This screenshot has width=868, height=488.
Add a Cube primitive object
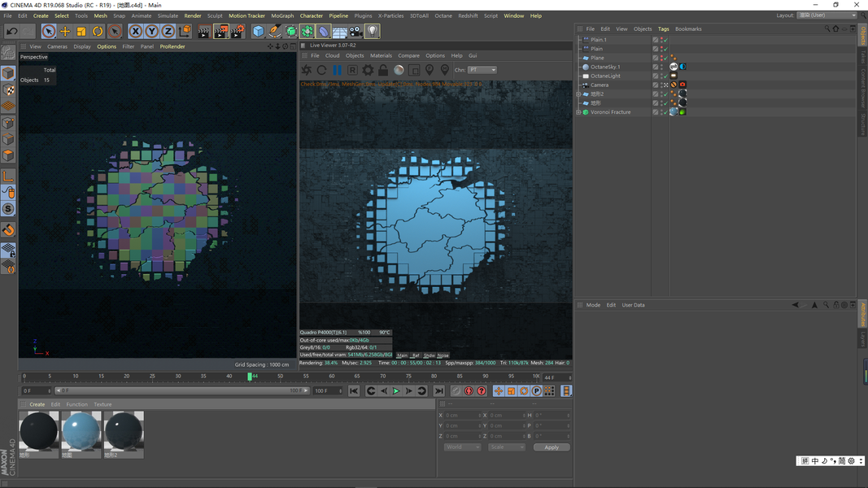pyautogui.click(x=258, y=32)
